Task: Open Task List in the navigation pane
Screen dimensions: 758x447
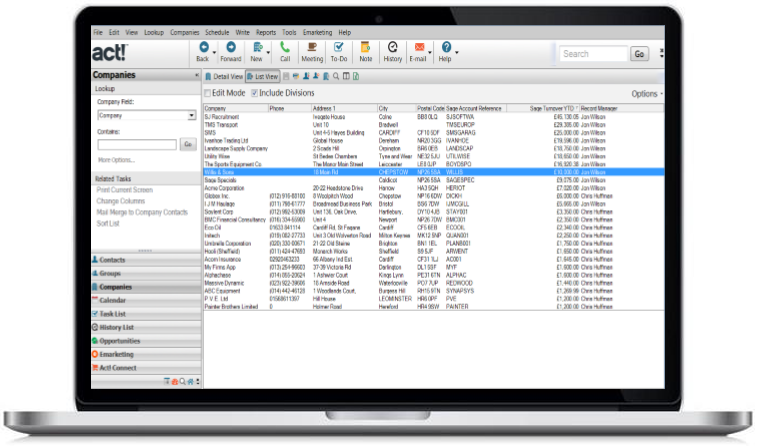Action: (146, 314)
